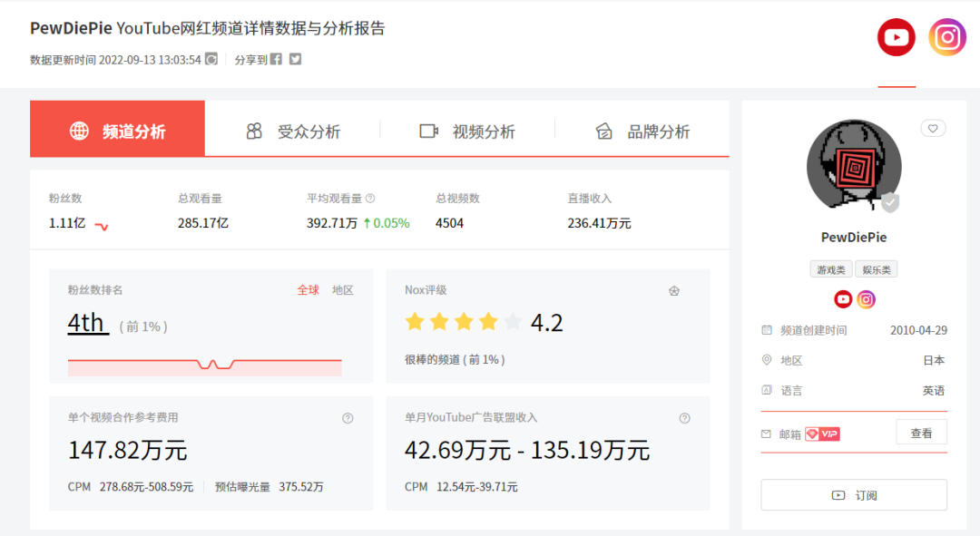The image size is (980, 536).
Task: Click the 娱乐类 category tag
Action: (877, 269)
